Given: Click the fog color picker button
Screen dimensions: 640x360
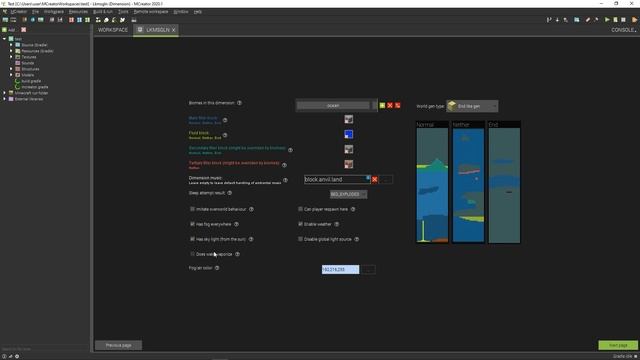Looking at the screenshot, I should (369, 269).
